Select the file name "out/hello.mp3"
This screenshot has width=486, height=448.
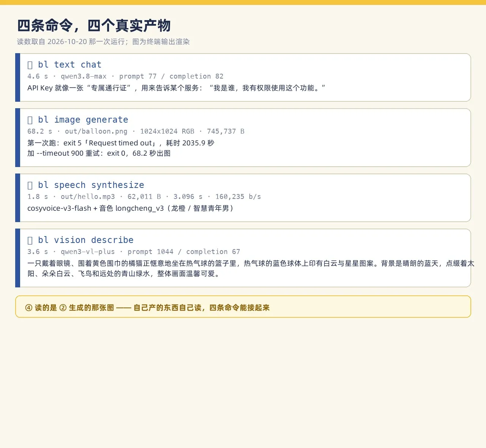click(x=88, y=197)
